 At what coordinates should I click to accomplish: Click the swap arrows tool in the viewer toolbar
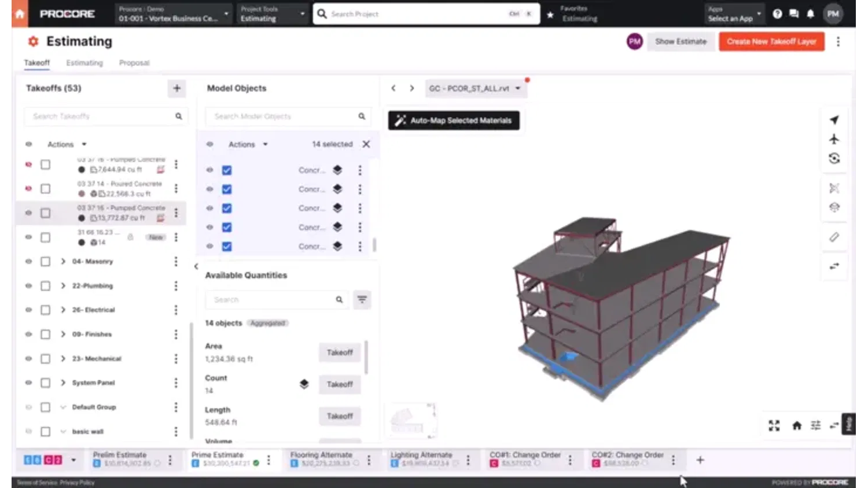834,266
